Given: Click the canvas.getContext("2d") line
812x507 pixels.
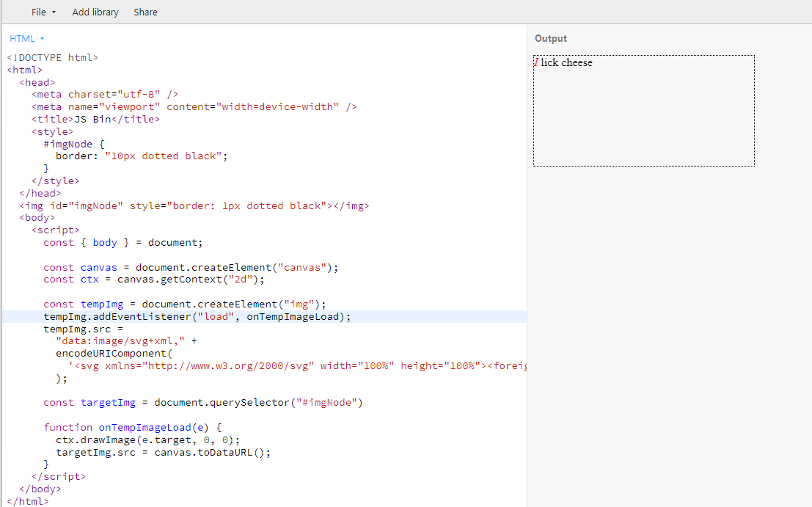Looking at the screenshot, I should pyautogui.click(x=154, y=279).
